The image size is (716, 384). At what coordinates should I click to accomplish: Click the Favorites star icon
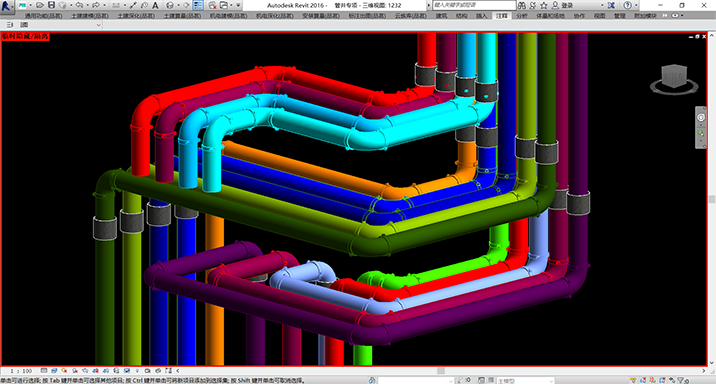pos(544,5)
